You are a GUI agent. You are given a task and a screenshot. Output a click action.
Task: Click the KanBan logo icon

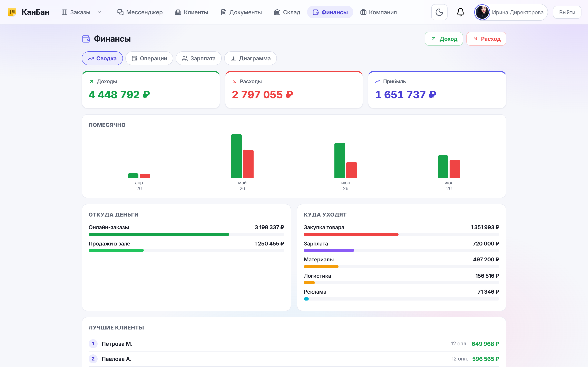[12, 12]
